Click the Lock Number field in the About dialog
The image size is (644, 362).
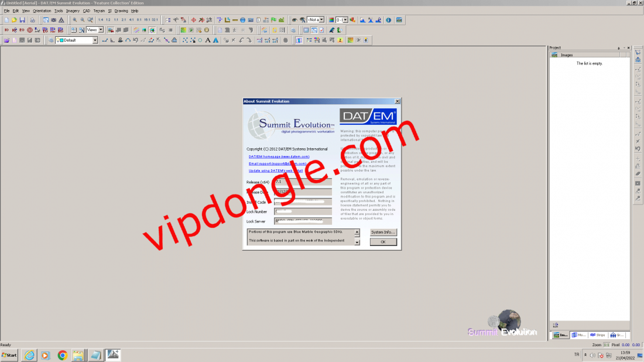[x=302, y=211]
